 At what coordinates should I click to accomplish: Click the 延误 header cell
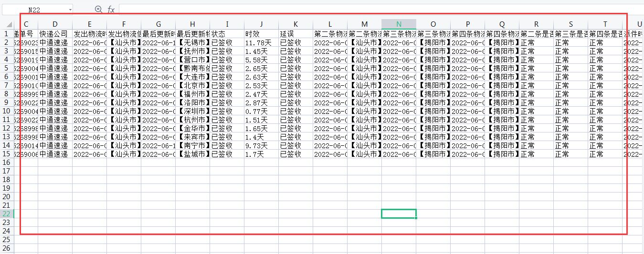pyautogui.click(x=296, y=34)
